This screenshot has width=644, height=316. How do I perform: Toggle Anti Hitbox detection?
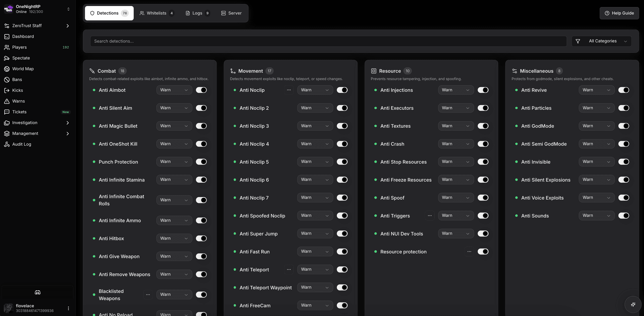point(201,239)
